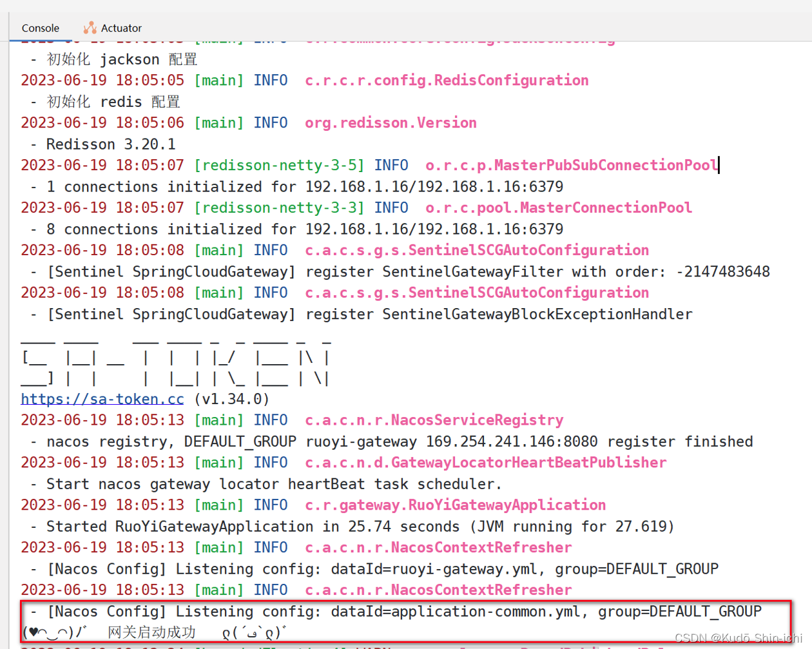
Task: Switch to the Console tab
Action: click(x=40, y=28)
